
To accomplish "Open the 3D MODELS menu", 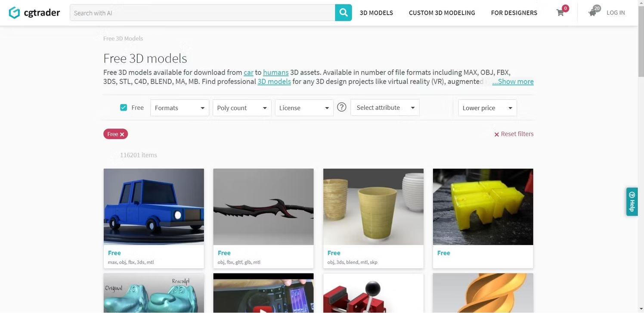I will (x=376, y=13).
